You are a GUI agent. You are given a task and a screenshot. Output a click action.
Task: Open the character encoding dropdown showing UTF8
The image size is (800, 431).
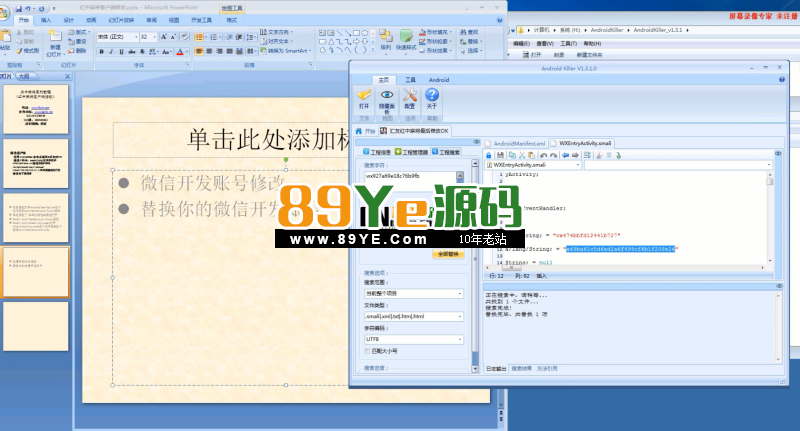413,339
